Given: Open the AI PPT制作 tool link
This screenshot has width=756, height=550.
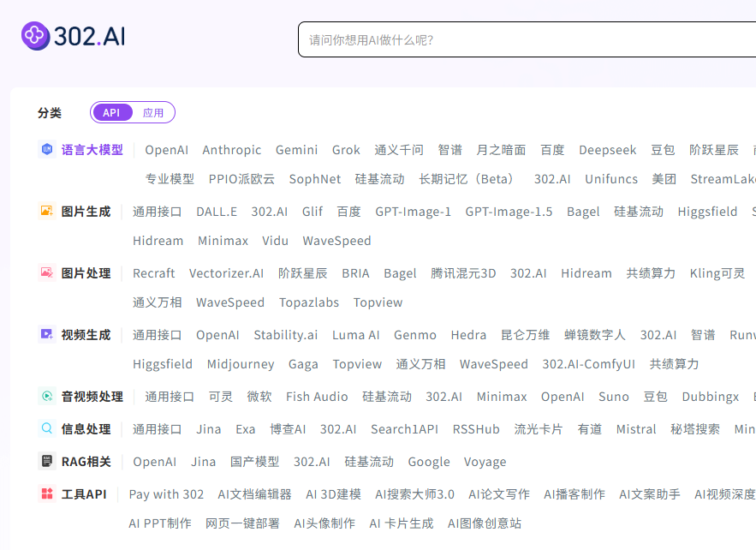Looking at the screenshot, I should (160, 523).
